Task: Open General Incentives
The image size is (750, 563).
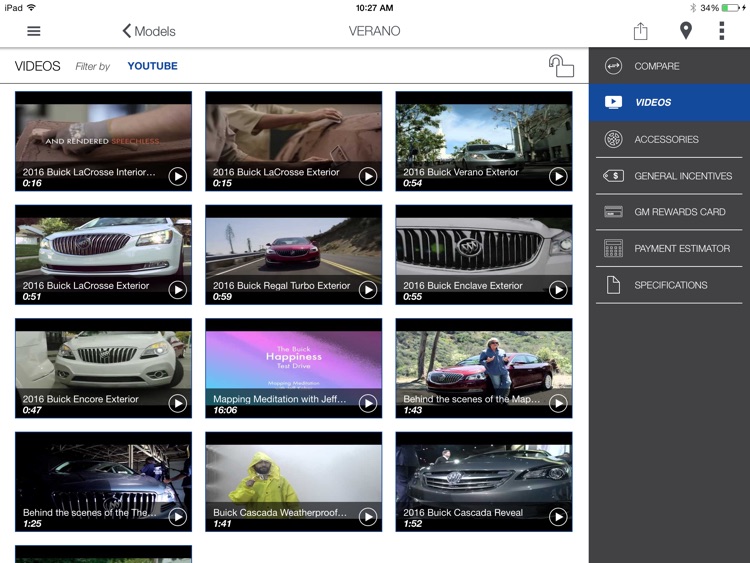Action: (669, 176)
